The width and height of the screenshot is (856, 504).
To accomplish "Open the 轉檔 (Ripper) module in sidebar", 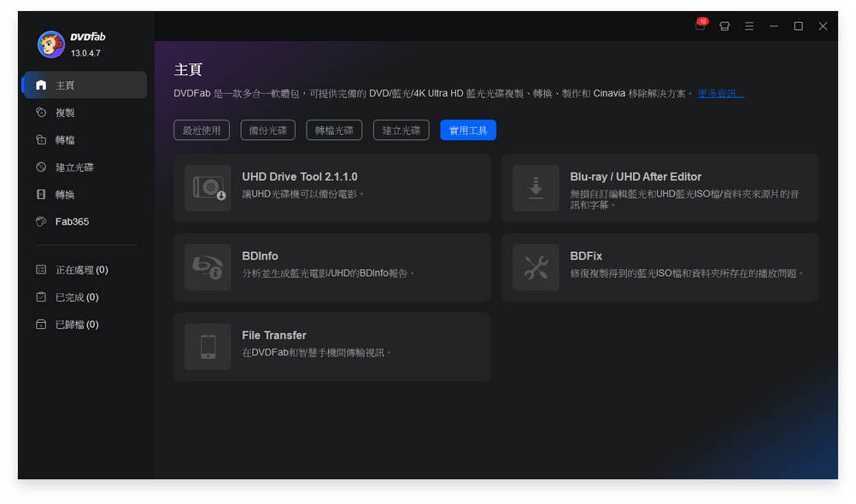I will click(51, 139).
